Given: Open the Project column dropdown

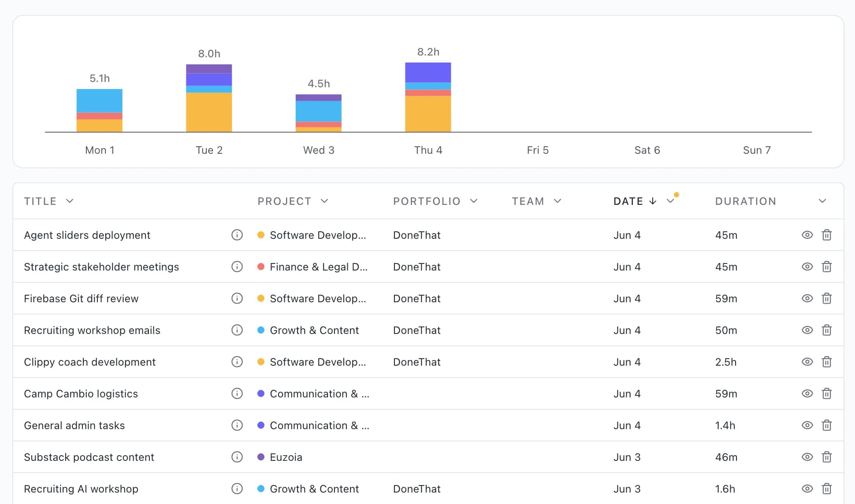Looking at the screenshot, I should [325, 201].
